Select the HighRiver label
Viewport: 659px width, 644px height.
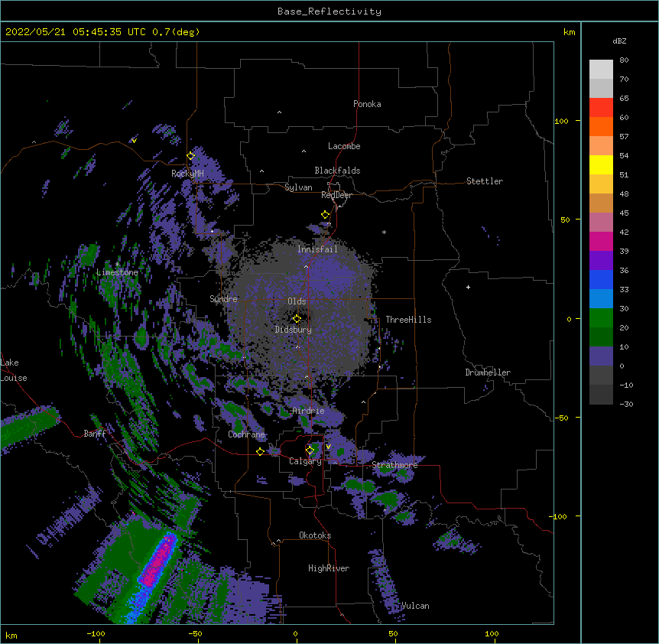coord(329,568)
